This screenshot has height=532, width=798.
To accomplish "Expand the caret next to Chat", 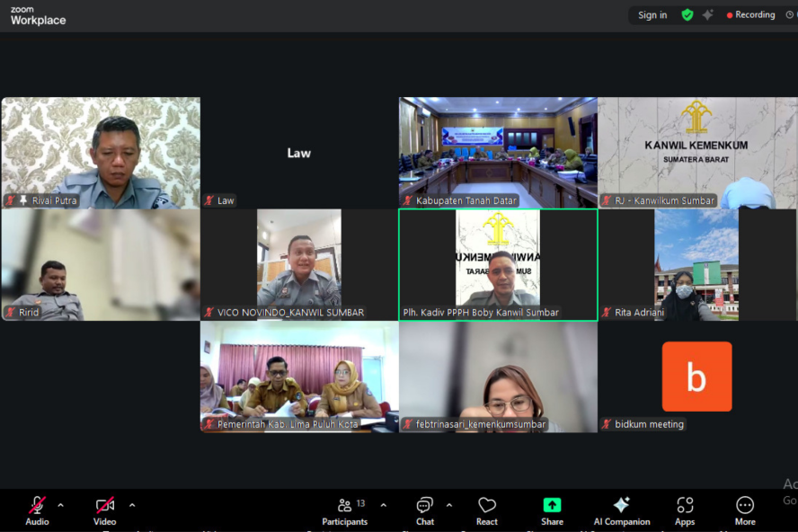I will (x=449, y=505).
